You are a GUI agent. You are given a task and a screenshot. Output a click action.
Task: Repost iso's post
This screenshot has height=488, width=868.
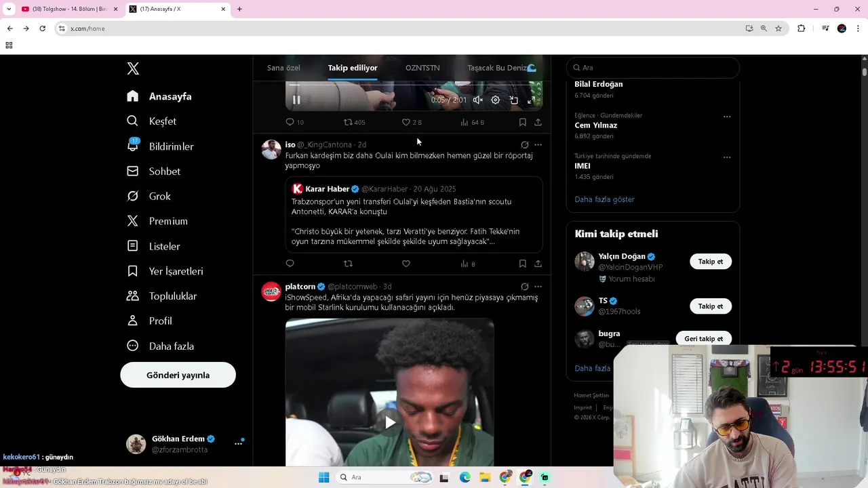click(348, 264)
